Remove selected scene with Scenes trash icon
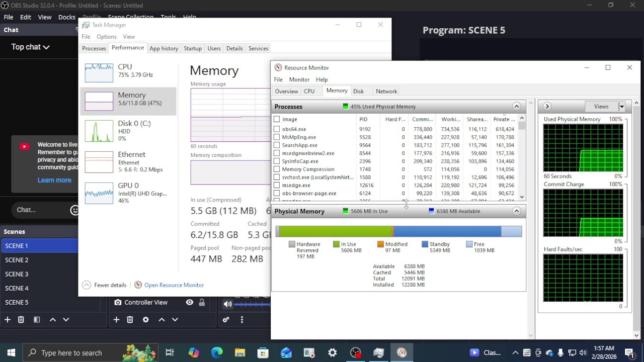Screen dimensions: 644x362 point(21,319)
